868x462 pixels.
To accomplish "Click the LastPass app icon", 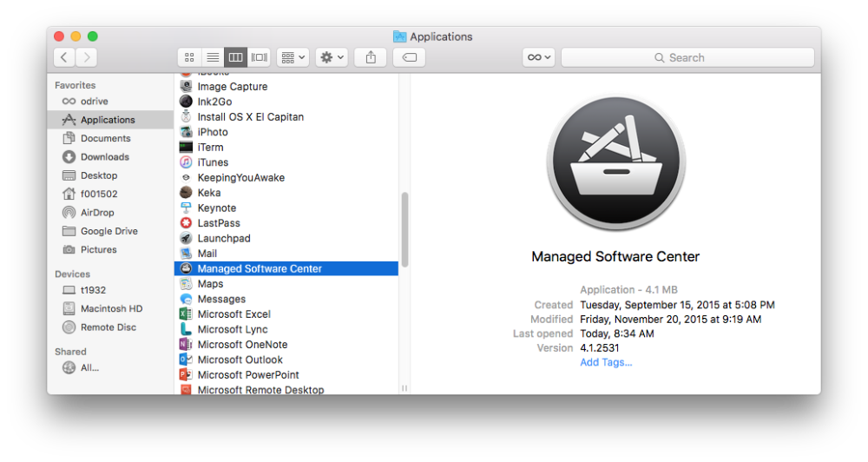I will pos(186,222).
